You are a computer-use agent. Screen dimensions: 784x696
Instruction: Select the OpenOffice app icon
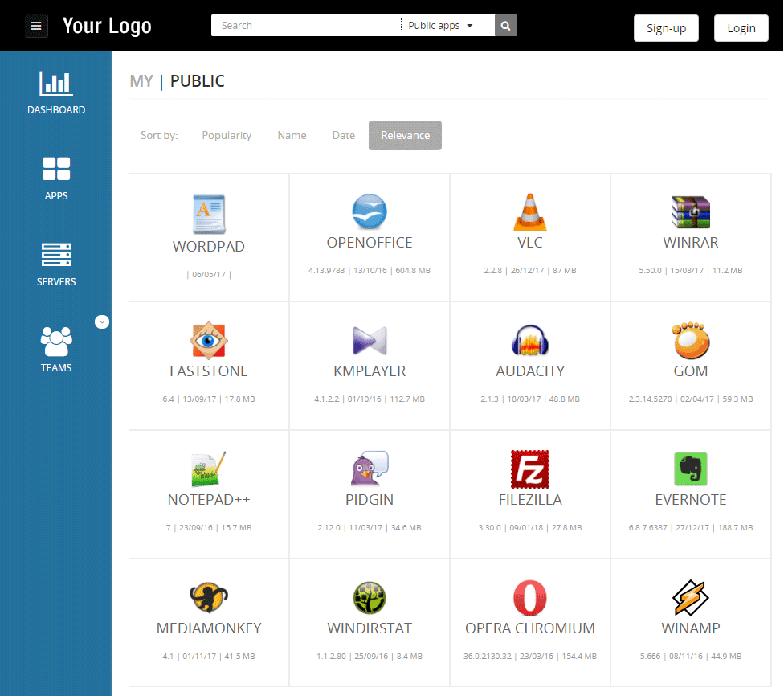tap(370, 211)
